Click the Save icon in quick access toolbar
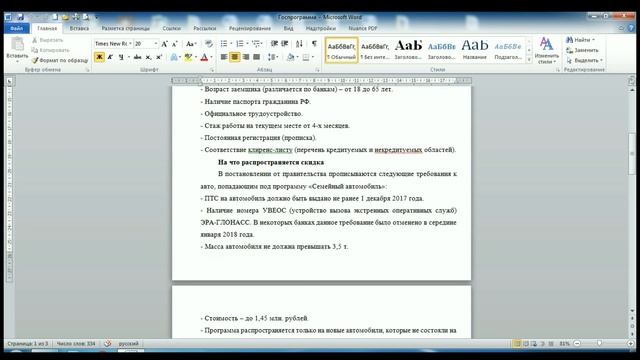Image resolution: width=640 pixels, height=360 pixels. pyautogui.click(x=20, y=17)
